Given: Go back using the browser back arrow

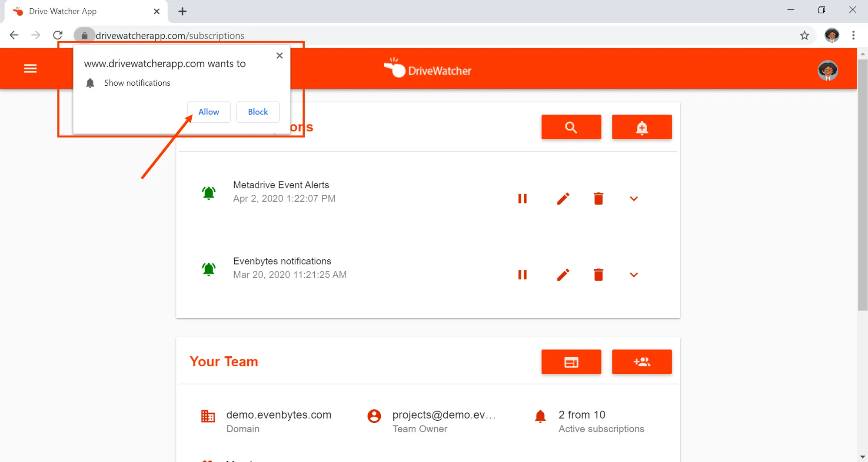Looking at the screenshot, I should (x=14, y=35).
